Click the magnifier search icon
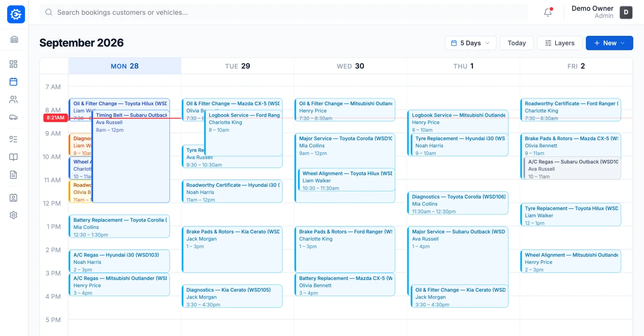644x336 pixels. (49, 12)
